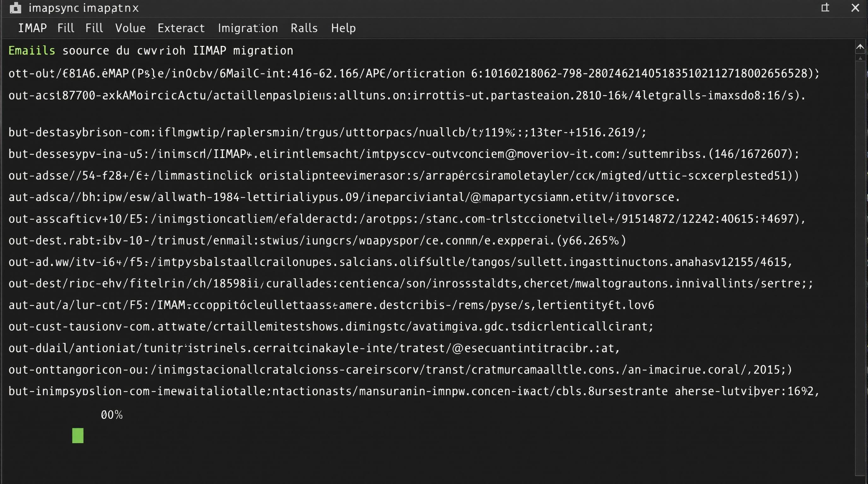The width and height of the screenshot is (868, 484).
Task: Open the second Fill menu
Action: [x=94, y=28]
